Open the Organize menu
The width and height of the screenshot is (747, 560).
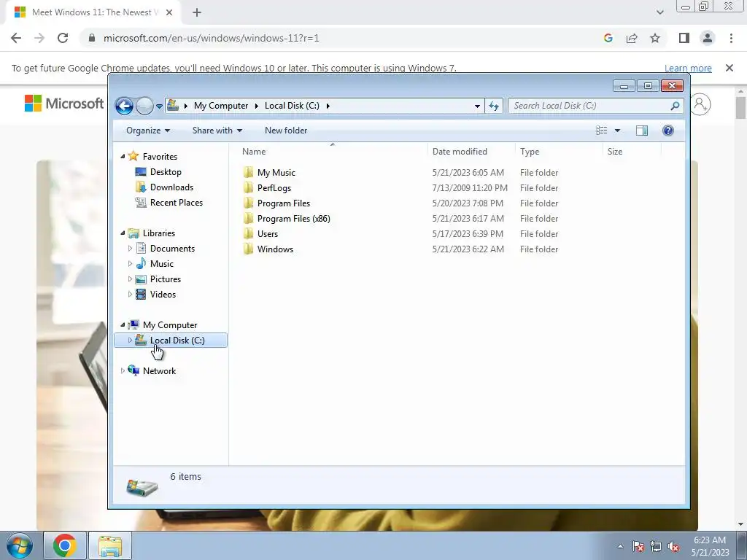coord(147,131)
